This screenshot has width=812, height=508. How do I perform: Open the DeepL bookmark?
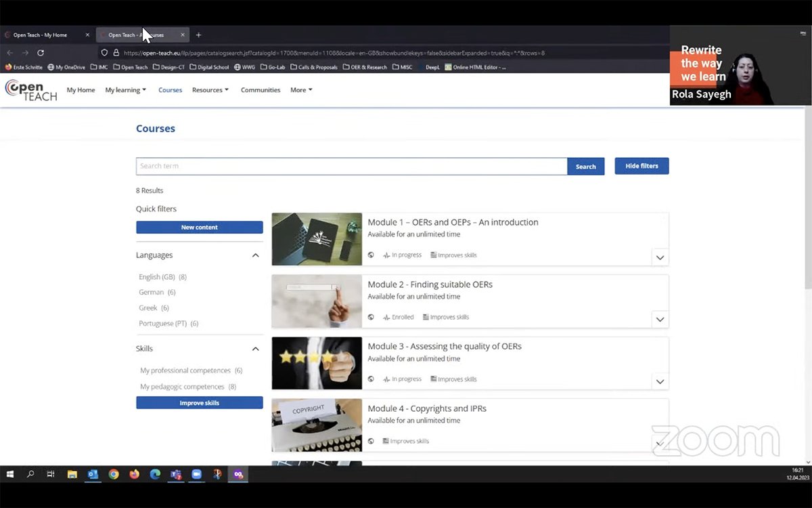[x=429, y=67]
